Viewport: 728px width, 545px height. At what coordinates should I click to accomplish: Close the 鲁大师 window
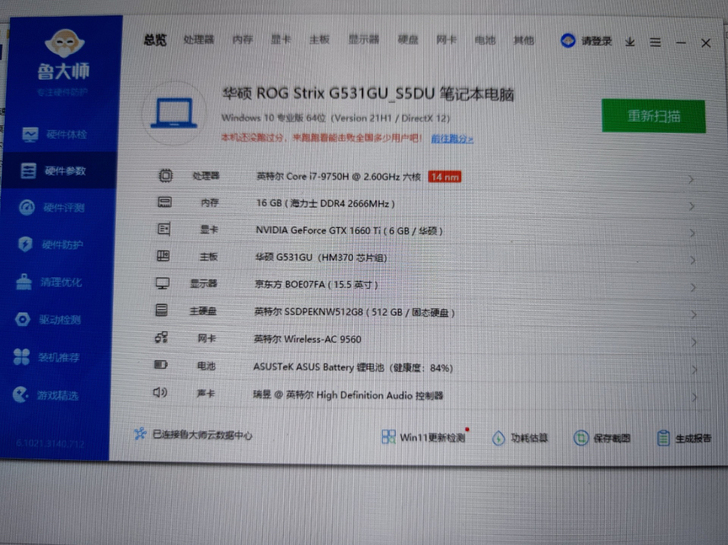click(x=706, y=43)
